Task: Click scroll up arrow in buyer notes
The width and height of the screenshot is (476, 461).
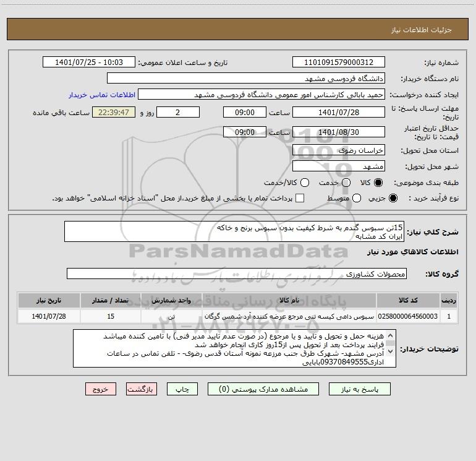Action: pyautogui.click(x=391, y=335)
